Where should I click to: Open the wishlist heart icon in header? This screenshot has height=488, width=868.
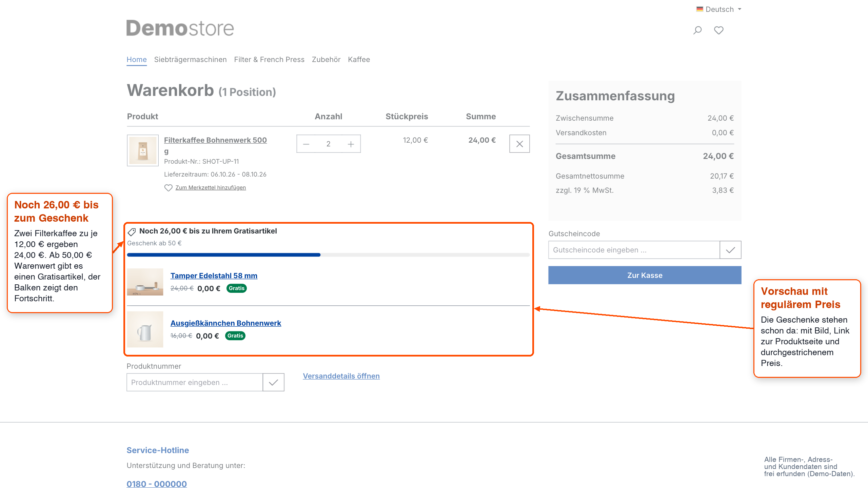(x=719, y=30)
